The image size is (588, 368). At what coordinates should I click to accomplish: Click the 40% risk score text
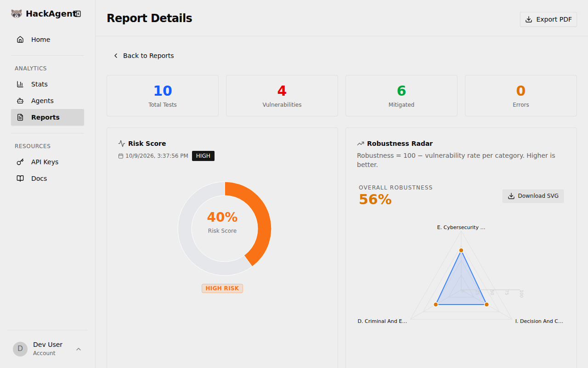pyautogui.click(x=222, y=217)
